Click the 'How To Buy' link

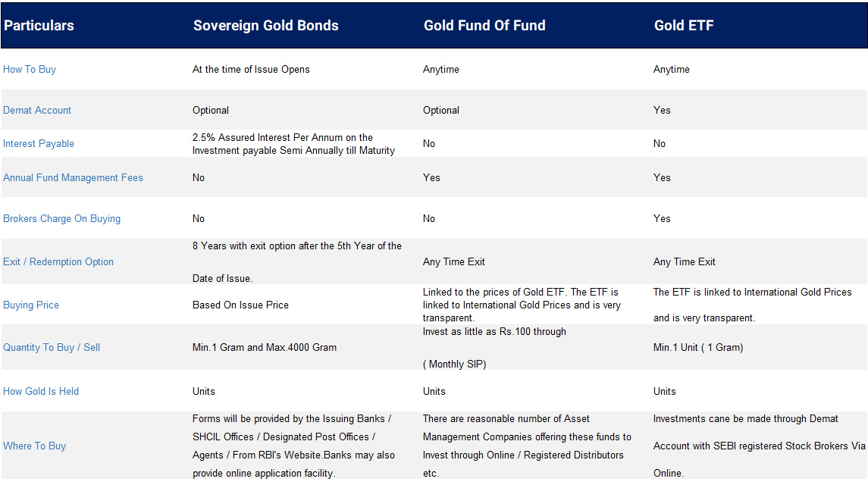click(30, 70)
